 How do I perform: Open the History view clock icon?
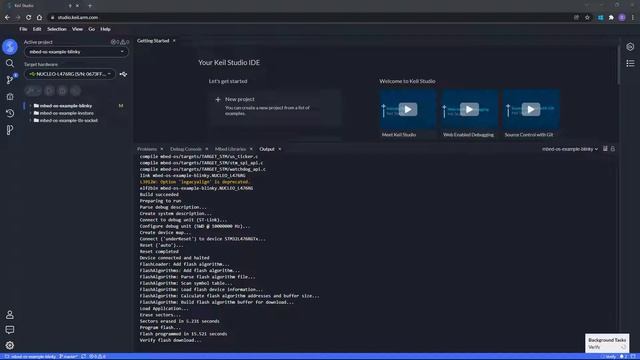10,113
